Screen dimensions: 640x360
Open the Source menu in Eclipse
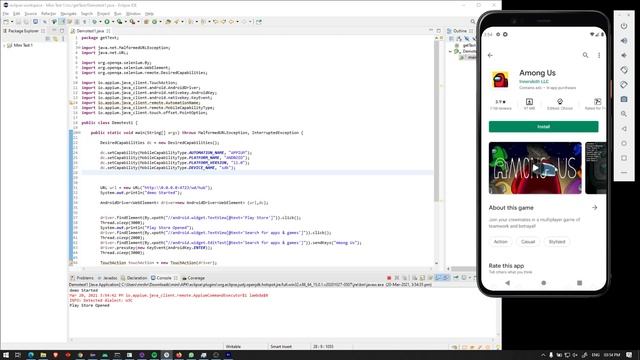click(x=31, y=13)
